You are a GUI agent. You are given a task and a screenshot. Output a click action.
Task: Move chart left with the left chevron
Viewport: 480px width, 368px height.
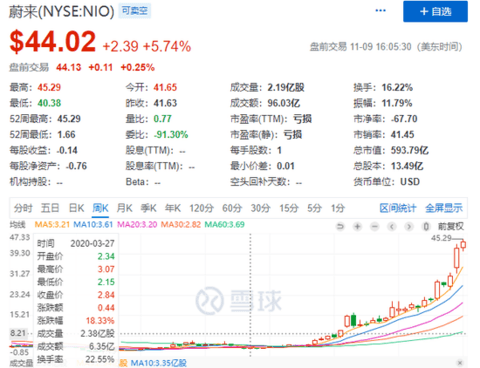tap(392, 227)
